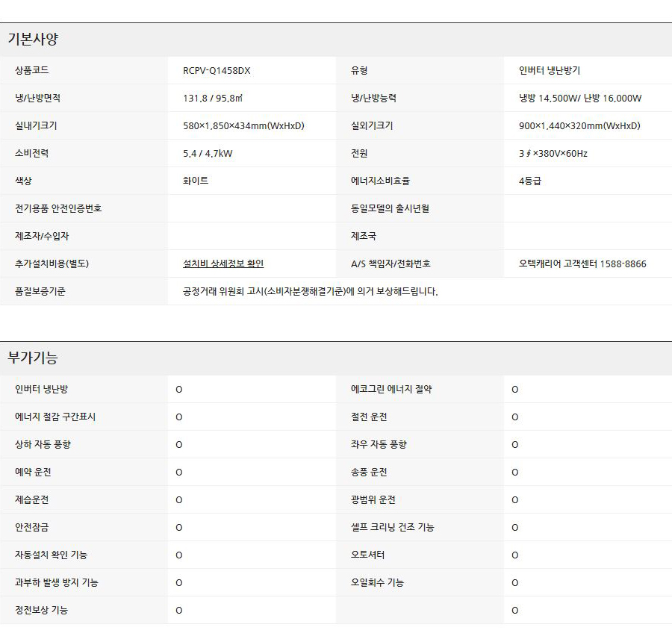Click the 실외기크기 dimension value 900×1,440×320mm
Image resolution: width=672 pixels, height=642 pixels.
pos(579,125)
